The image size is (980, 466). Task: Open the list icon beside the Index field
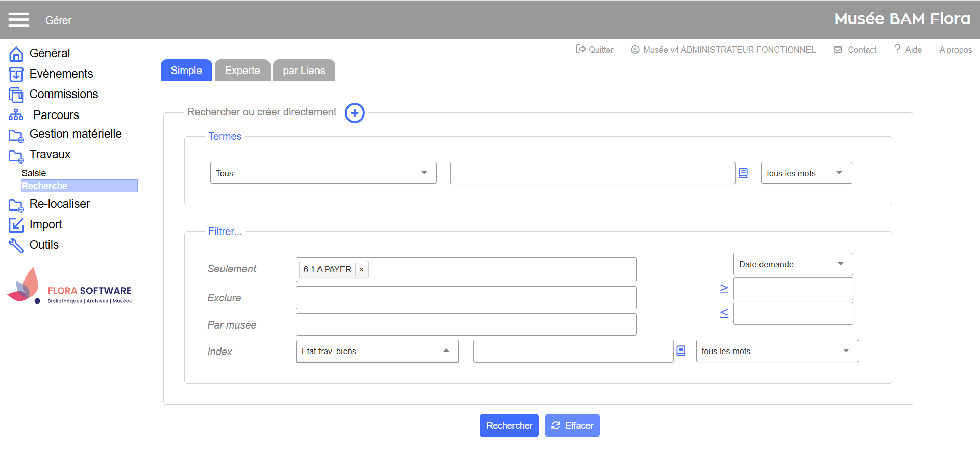coord(681,351)
